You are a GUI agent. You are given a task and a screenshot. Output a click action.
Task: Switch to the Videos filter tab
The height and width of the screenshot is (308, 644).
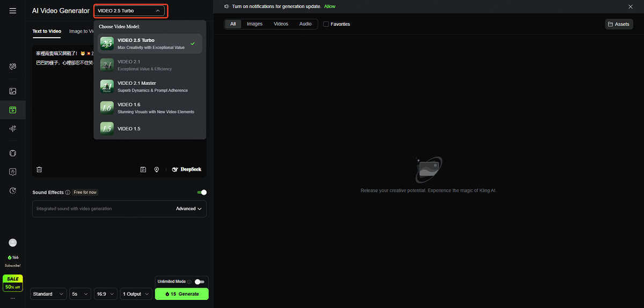point(281,24)
